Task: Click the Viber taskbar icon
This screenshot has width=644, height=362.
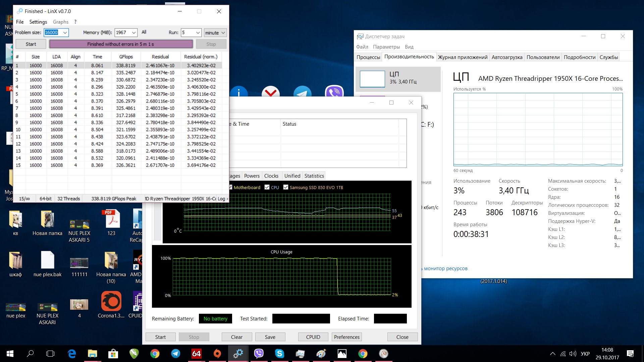Action: click(x=259, y=354)
